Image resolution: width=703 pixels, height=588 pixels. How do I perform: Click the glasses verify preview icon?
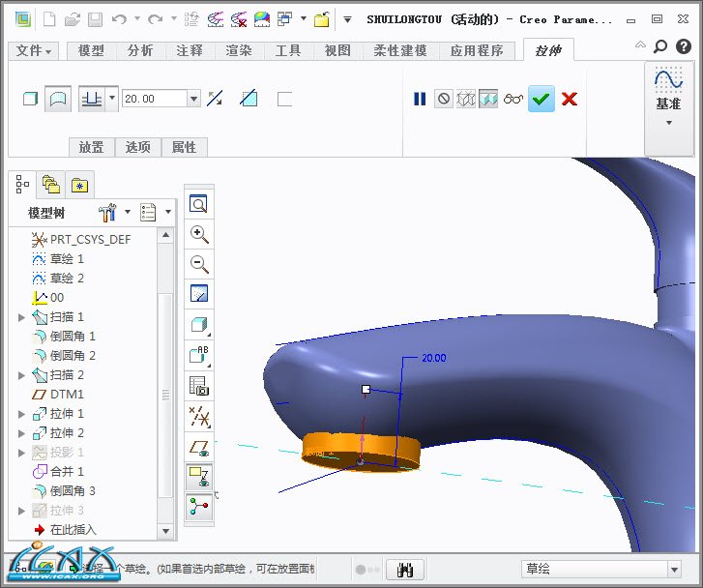[513, 99]
